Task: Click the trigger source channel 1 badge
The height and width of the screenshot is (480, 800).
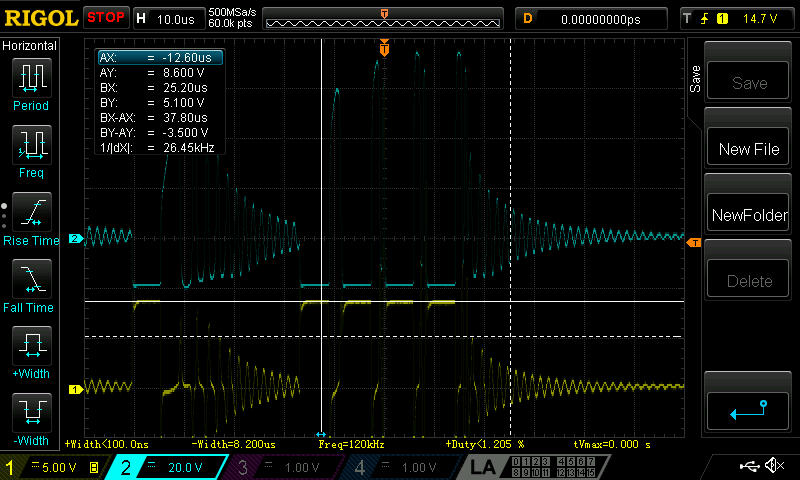Action: (722, 19)
